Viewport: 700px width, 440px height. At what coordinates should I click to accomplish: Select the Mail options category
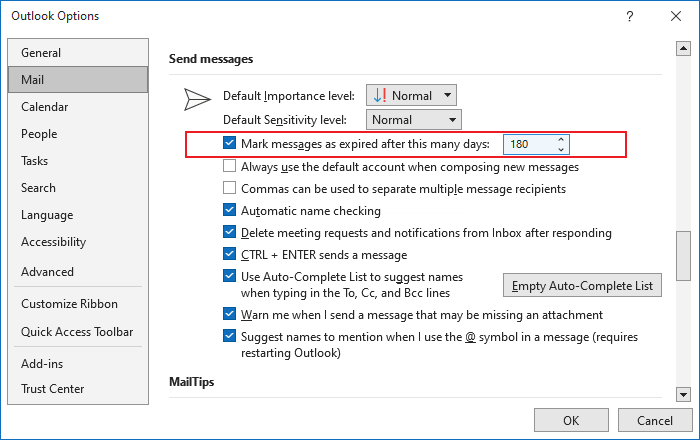[x=78, y=80]
